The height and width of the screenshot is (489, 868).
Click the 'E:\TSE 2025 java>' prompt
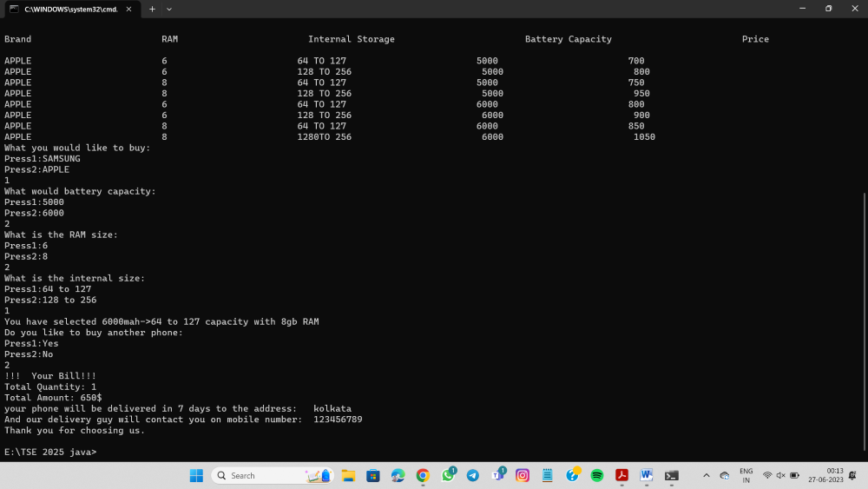[x=50, y=453]
